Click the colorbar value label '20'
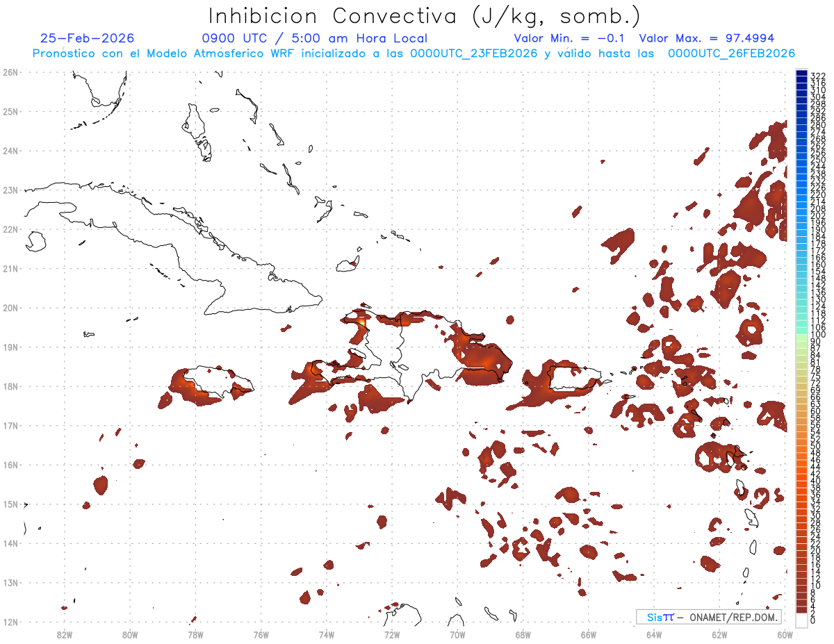The image size is (834, 644). [816, 551]
